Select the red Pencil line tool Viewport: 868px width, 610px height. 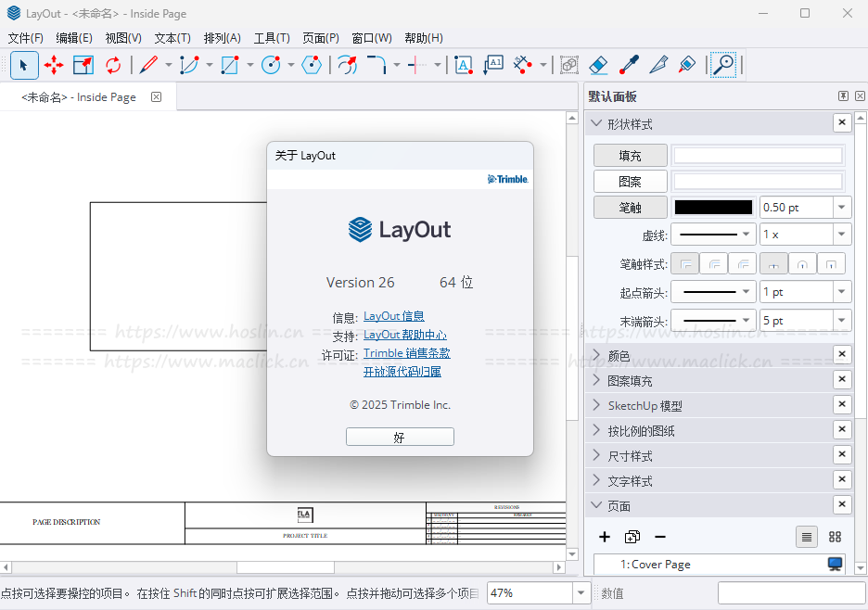click(x=148, y=65)
